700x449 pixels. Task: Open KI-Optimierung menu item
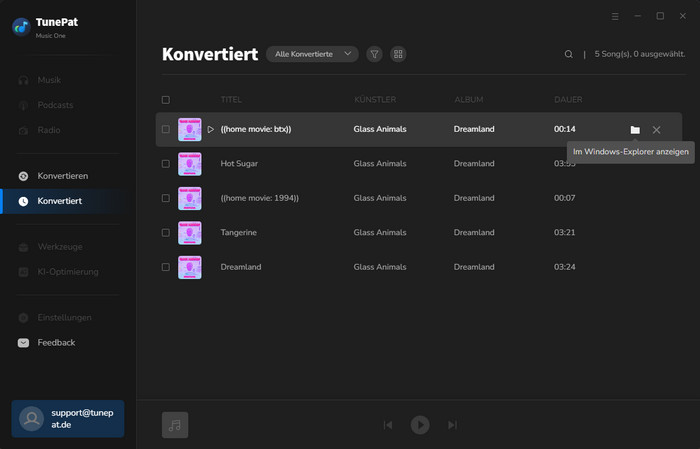click(x=68, y=271)
